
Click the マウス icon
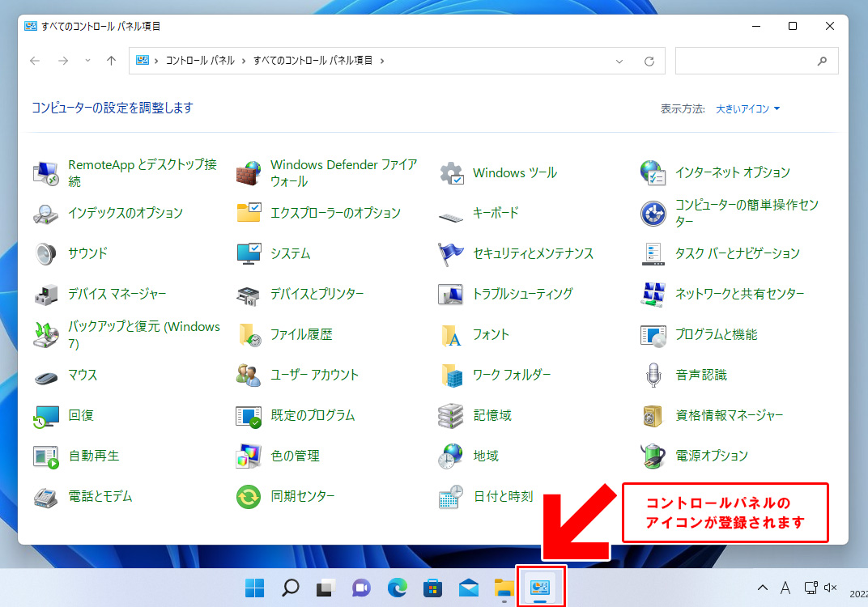point(46,377)
